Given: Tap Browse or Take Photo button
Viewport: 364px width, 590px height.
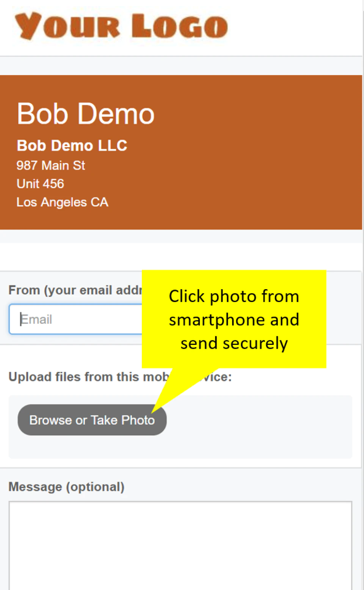Looking at the screenshot, I should tap(92, 420).
